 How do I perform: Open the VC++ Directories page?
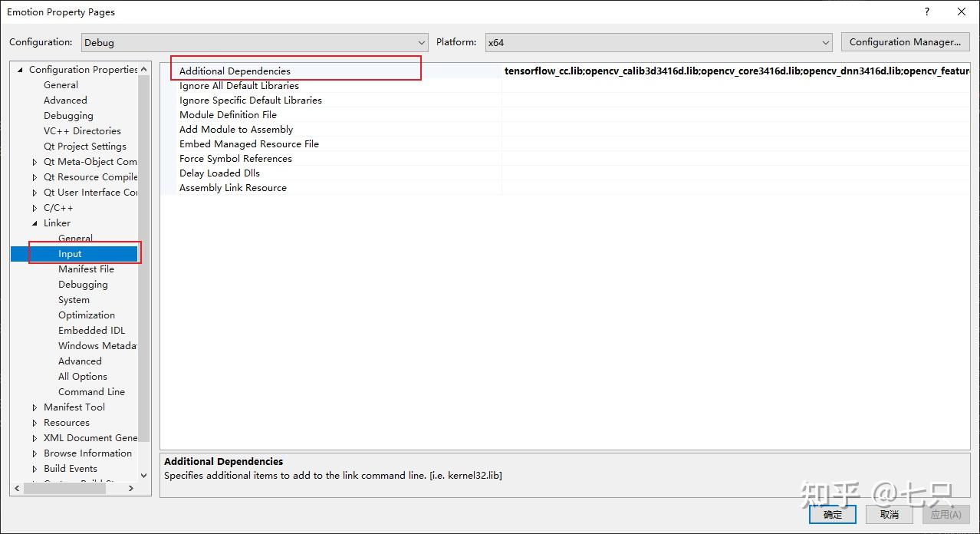82,130
